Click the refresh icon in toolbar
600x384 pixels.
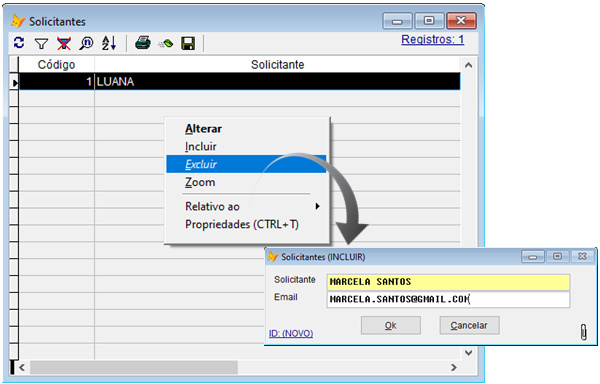point(19,43)
